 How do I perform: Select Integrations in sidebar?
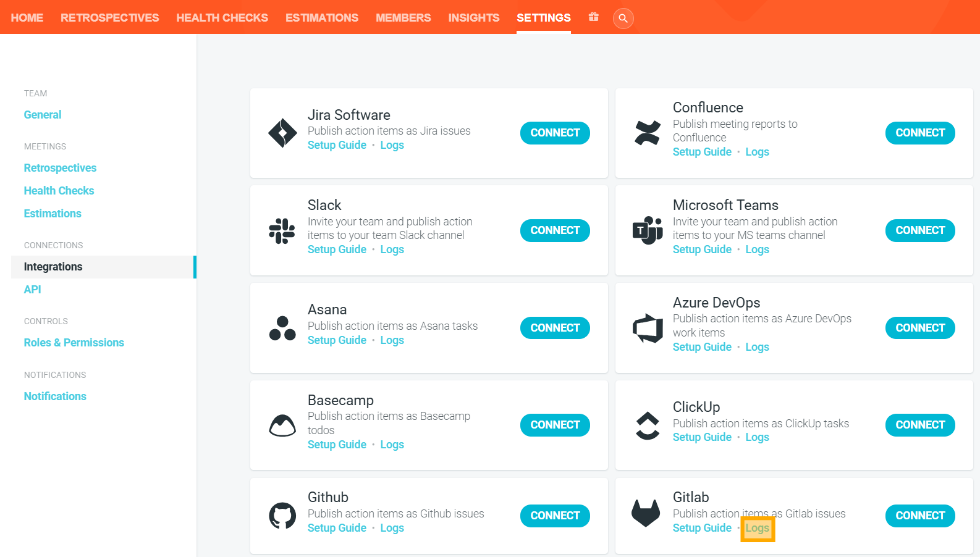(103, 267)
